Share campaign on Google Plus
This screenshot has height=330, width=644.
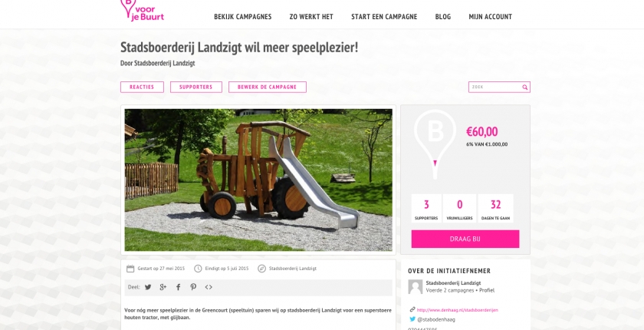[163, 287]
